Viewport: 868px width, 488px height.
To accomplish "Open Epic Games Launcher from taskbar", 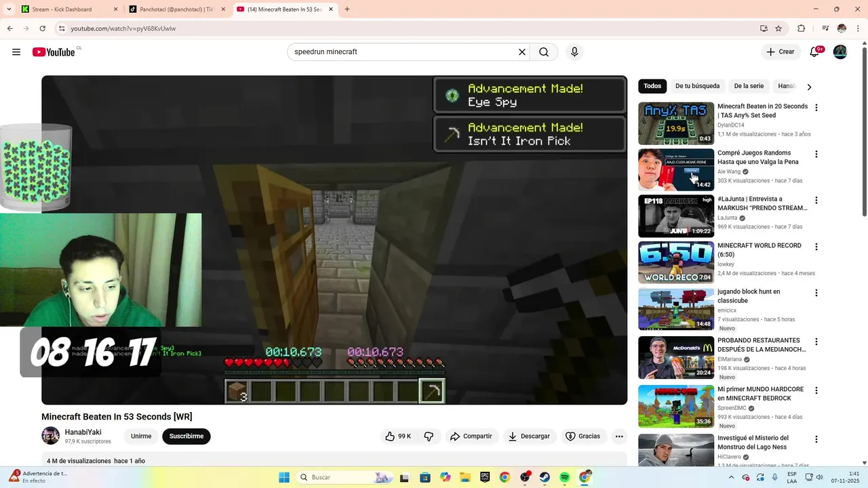I will point(485,477).
